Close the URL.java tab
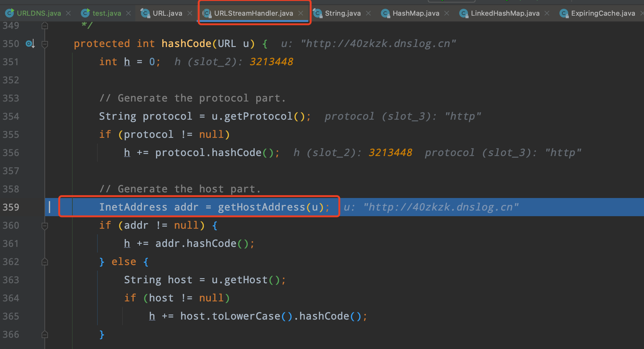 click(190, 13)
